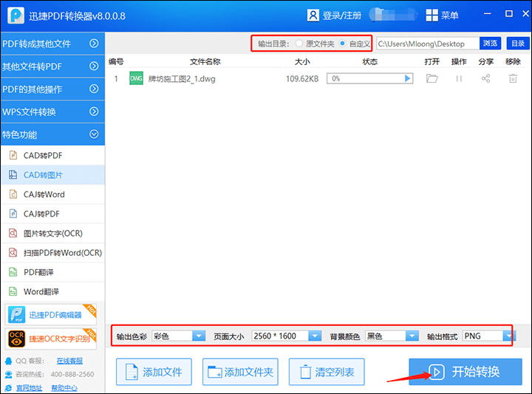Expand the PDF转成其他文件 section
The width and height of the screenshot is (532, 394).
pos(52,44)
